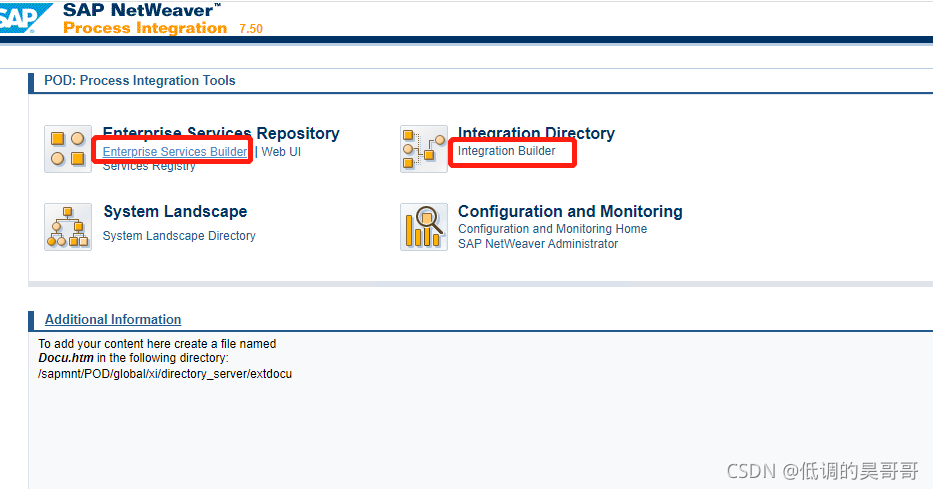Click the POD: Process Integration Tools title
This screenshot has width=933, height=489.
(140, 80)
